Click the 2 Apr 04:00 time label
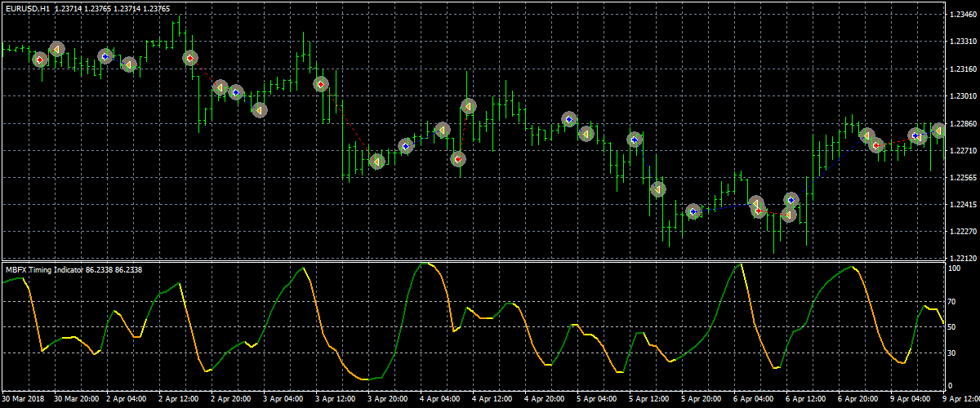 (127, 400)
